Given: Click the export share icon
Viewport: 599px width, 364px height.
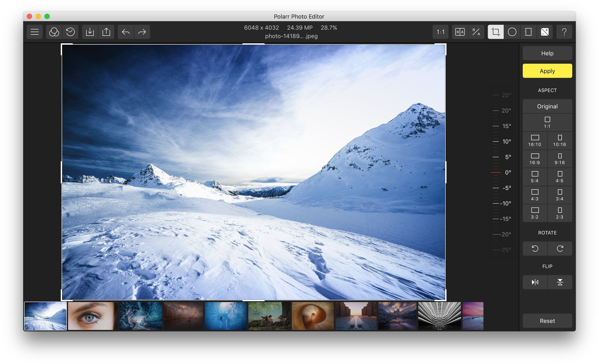Looking at the screenshot, I should pyautogui.click(x=106, y=32).
